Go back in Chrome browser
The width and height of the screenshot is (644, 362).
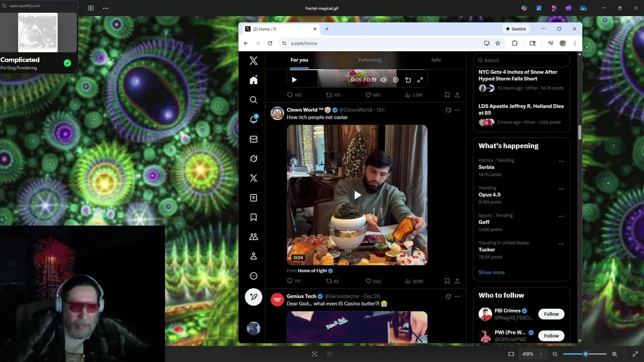point(246,43)
